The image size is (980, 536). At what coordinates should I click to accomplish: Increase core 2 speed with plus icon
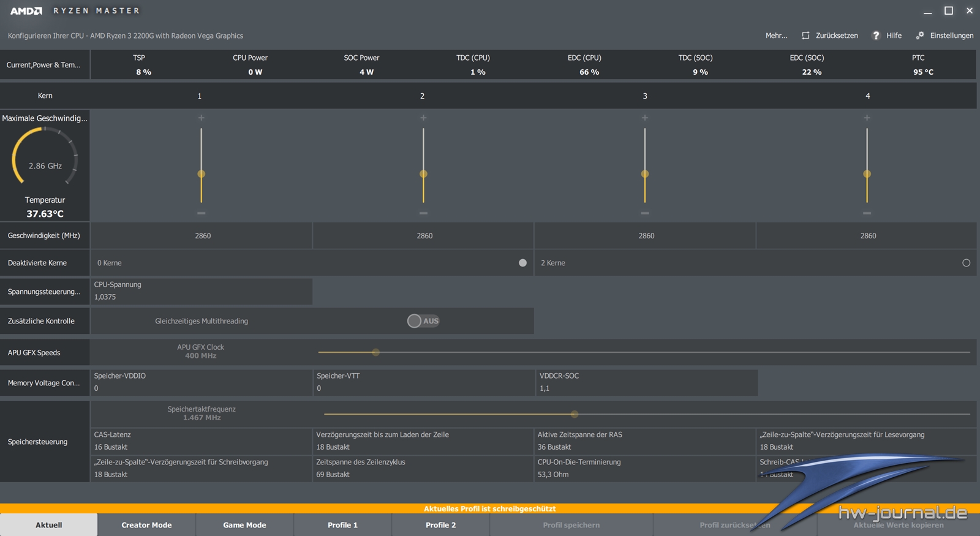(423, 118)
